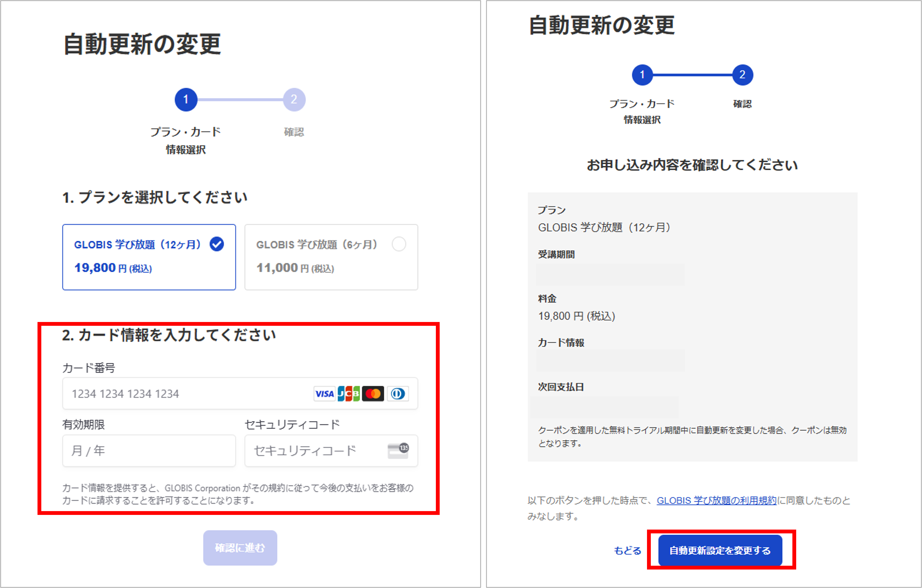Click the 有効期限 月/年 field
The height and width of the screenshot is (588, 922).
point(149,451)
